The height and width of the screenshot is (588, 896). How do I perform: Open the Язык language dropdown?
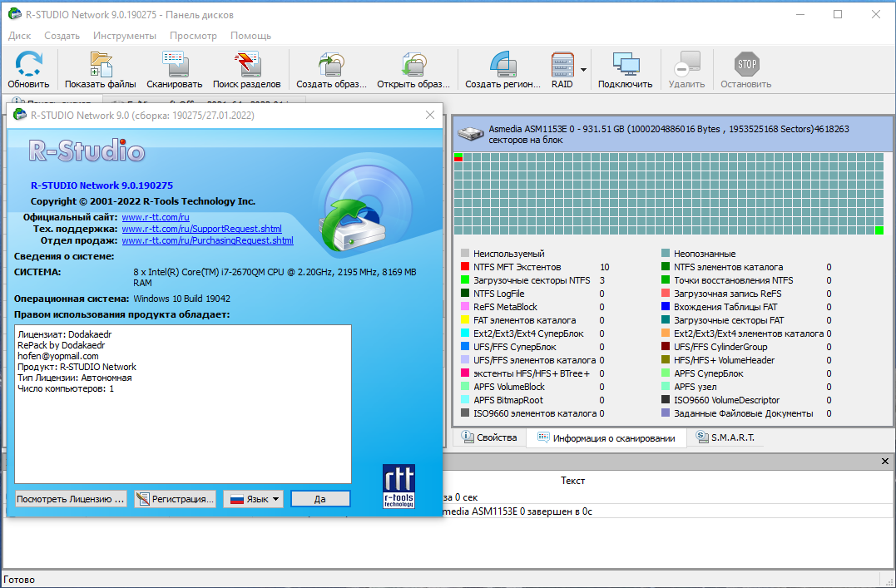pyautogui.click(x=254, y=499)
